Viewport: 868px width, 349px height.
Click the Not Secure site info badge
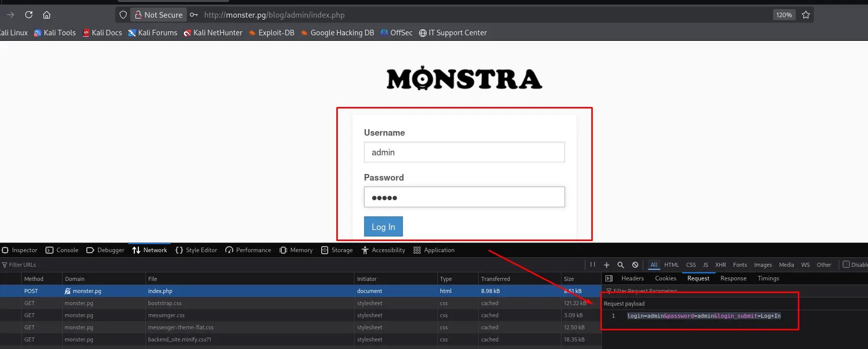click(x=159, y=15)
